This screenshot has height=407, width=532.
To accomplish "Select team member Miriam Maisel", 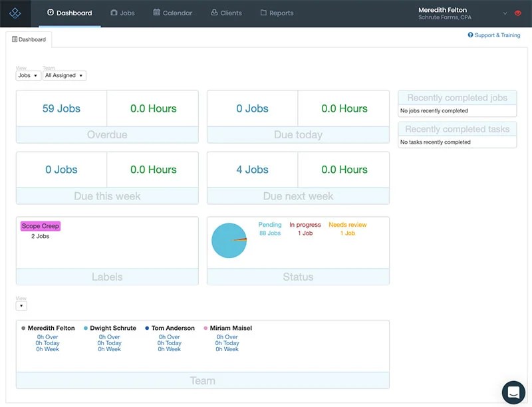I will (231, 328).
